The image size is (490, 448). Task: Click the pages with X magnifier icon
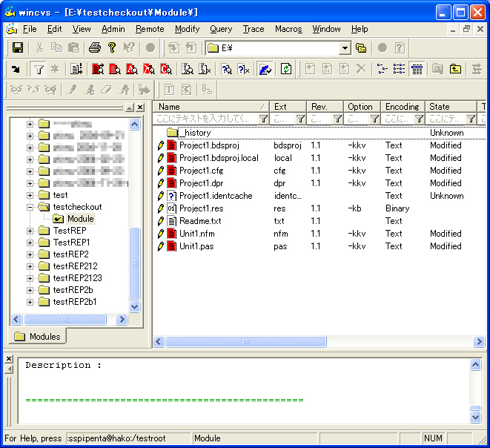(205, 69)
